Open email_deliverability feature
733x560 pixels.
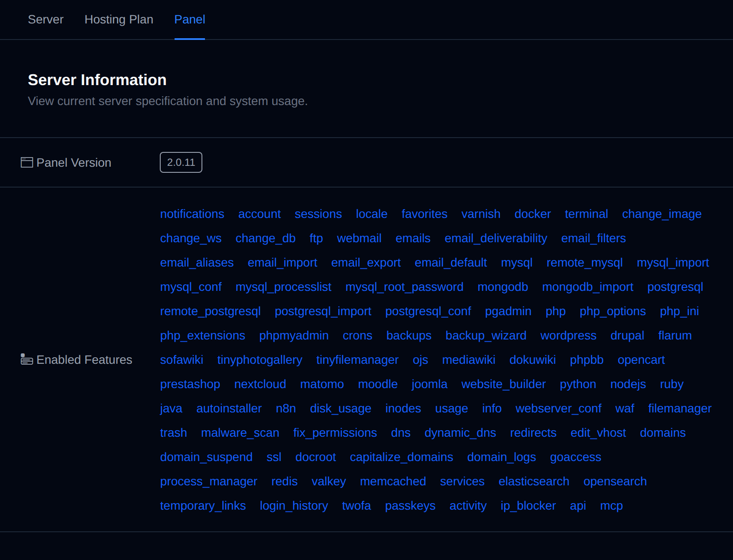(496, 238)
